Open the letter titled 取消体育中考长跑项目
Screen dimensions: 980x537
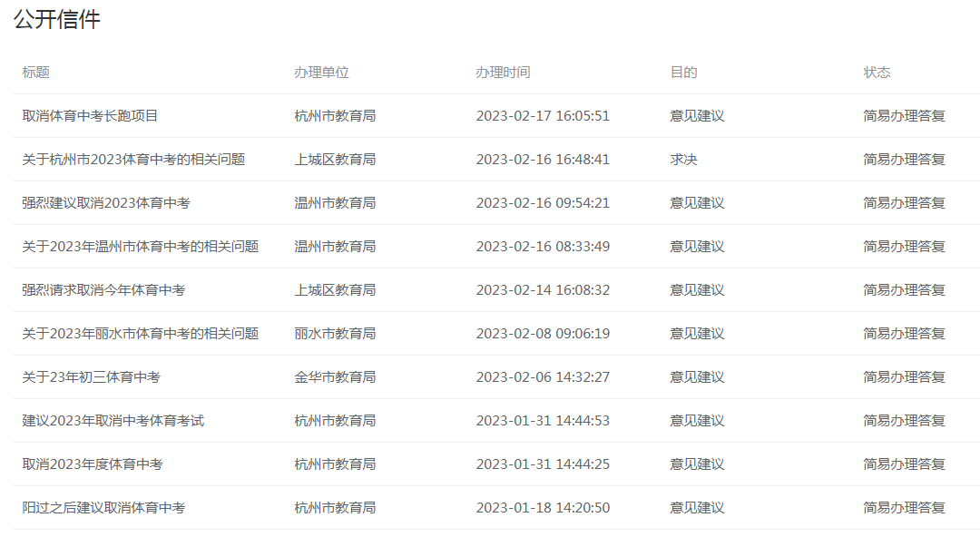pos(90,115)
